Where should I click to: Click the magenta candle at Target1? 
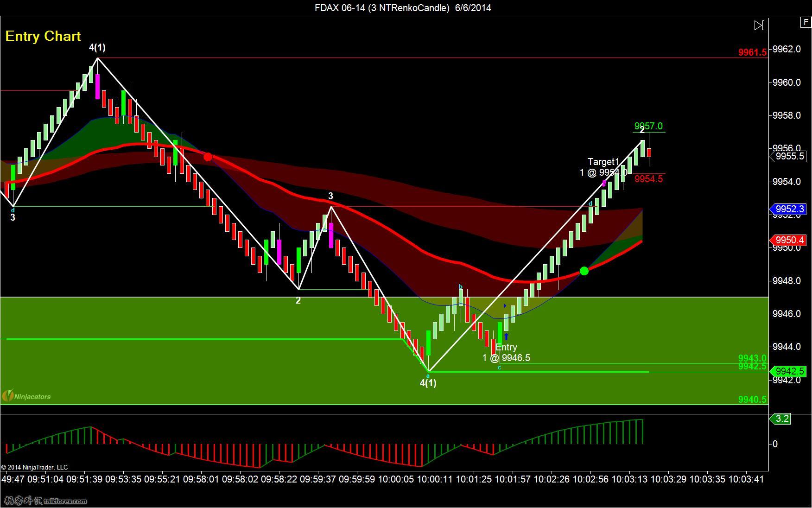point(604,183)
